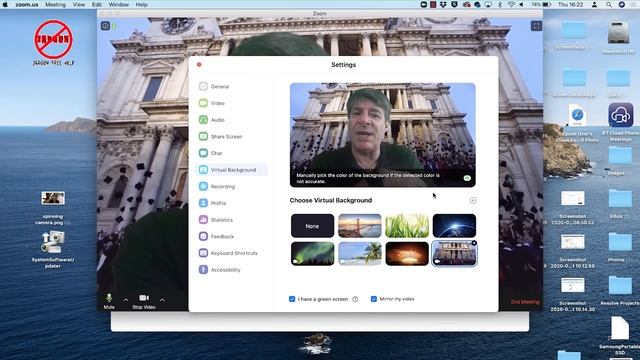Click the color picker eye icon on preview
This screenshot has width=640, height=360.
(x=467, y=178)
